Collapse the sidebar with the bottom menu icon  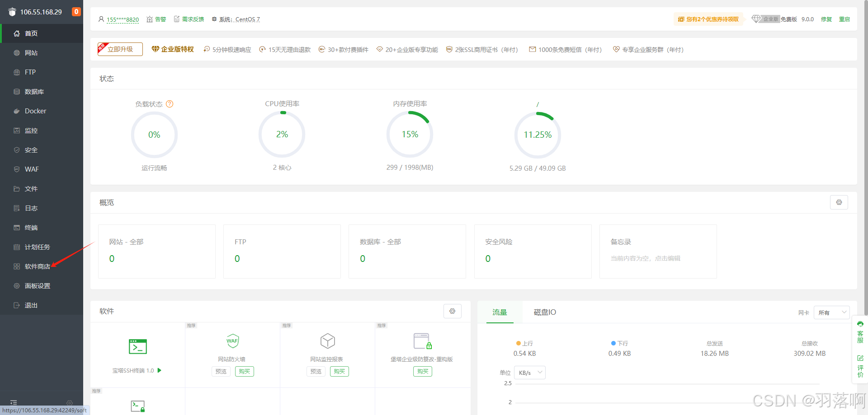pyautogui.click(x=14, y=402)
